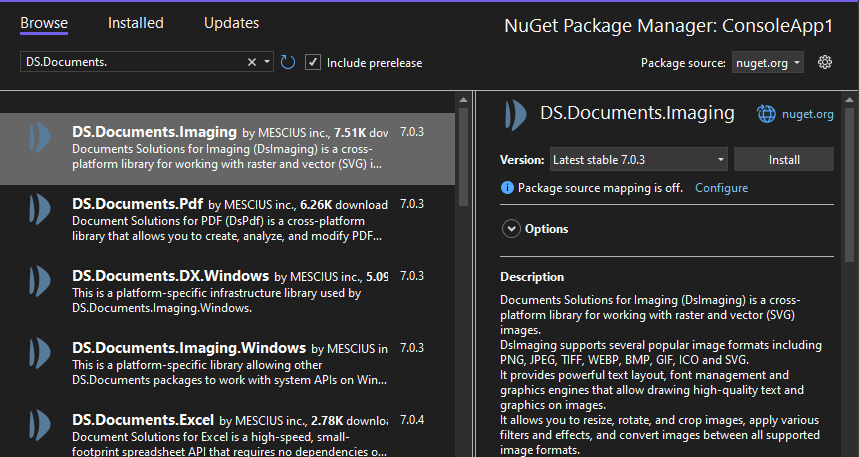Click the Install button
The width and height of the screenshot is (859, 457).
point(784,159)
